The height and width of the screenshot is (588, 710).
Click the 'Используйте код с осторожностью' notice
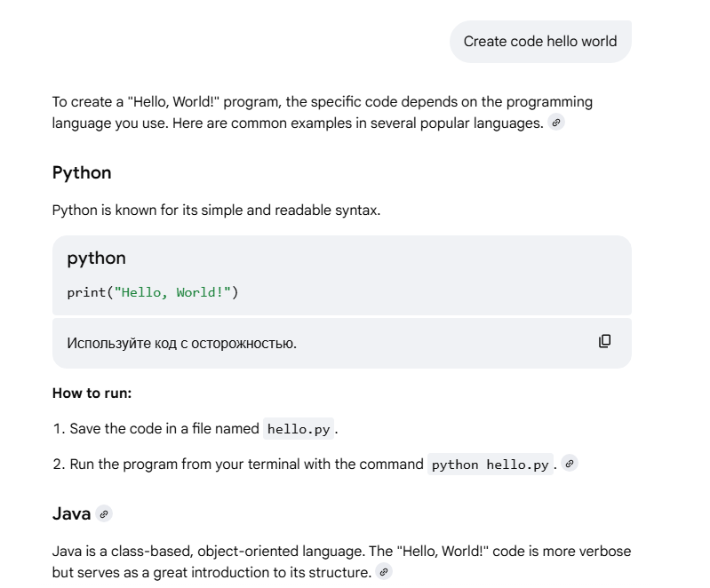[x=181, y=343]
